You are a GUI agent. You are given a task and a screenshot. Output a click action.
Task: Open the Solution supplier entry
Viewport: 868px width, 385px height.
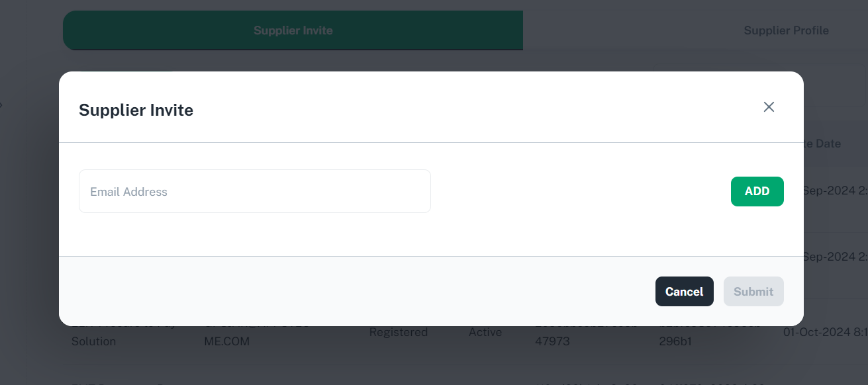(93, 341)
